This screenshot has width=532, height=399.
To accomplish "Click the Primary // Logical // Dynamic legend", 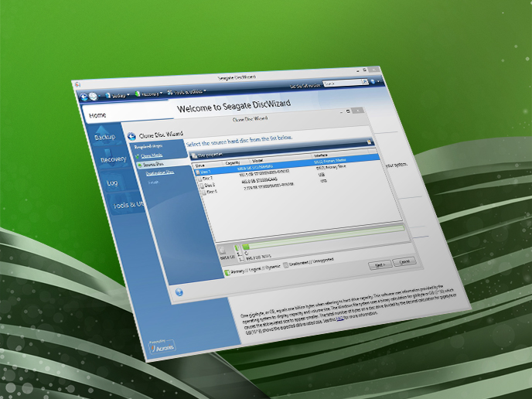I will (252, 270).
